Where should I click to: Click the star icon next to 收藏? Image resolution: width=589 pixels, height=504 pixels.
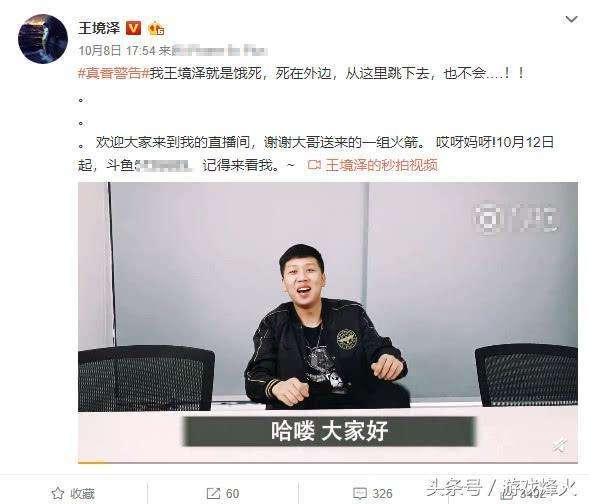pos(57,493)
